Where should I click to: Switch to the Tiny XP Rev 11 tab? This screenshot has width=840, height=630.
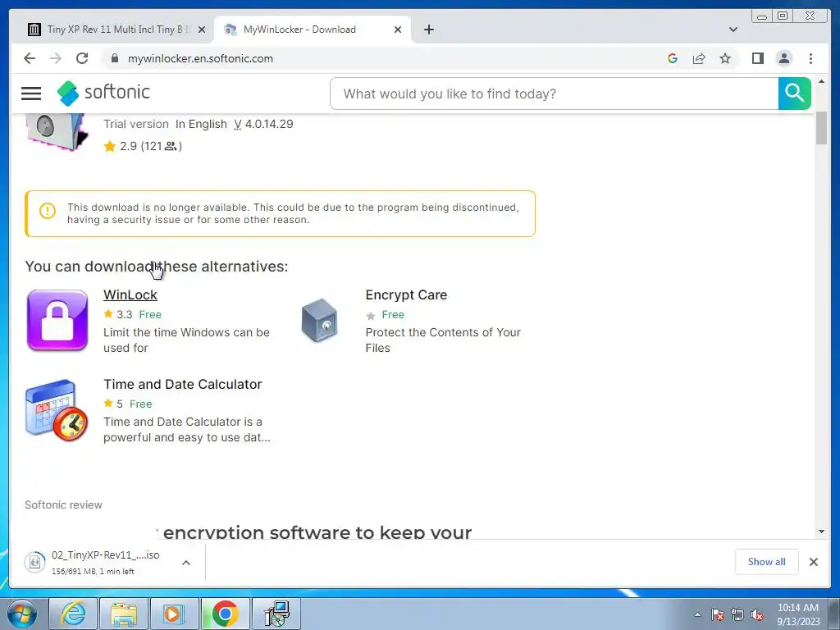point(118,30)
